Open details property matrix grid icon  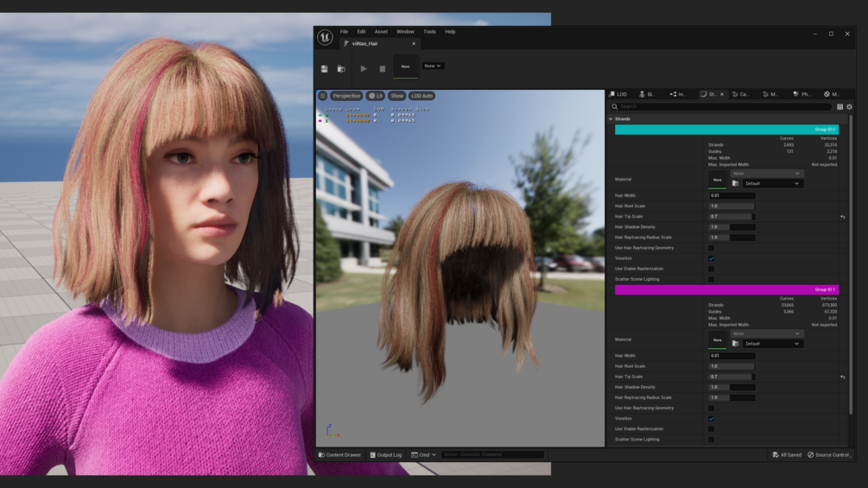click(x=839, y=107)
